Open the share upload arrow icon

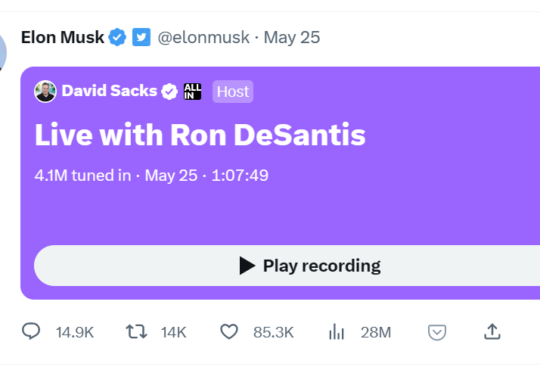click(x=492, y=332)
